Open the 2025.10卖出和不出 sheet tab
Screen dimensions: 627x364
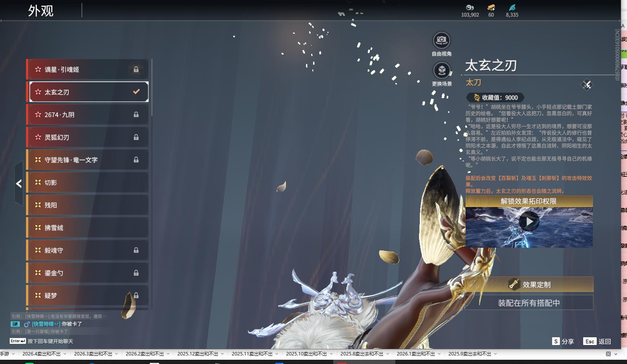(x=306, y=354)
